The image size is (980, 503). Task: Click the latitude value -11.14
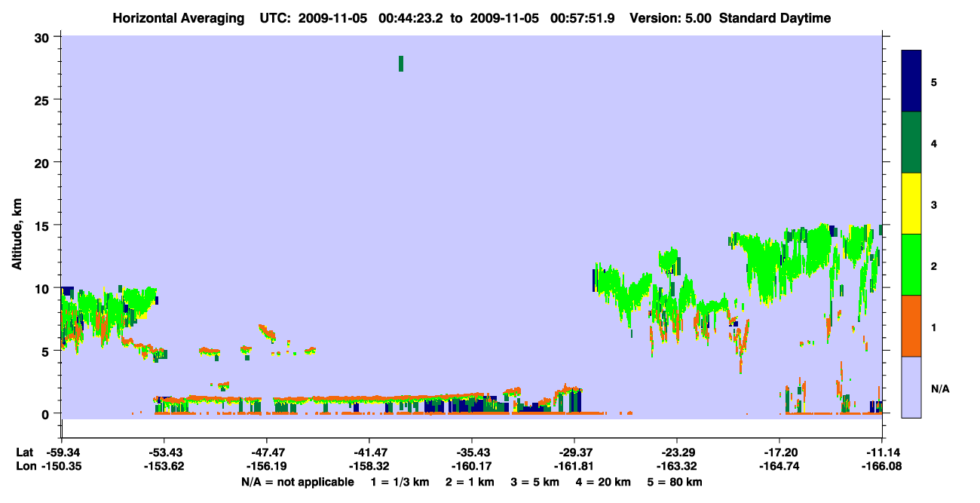881,452
